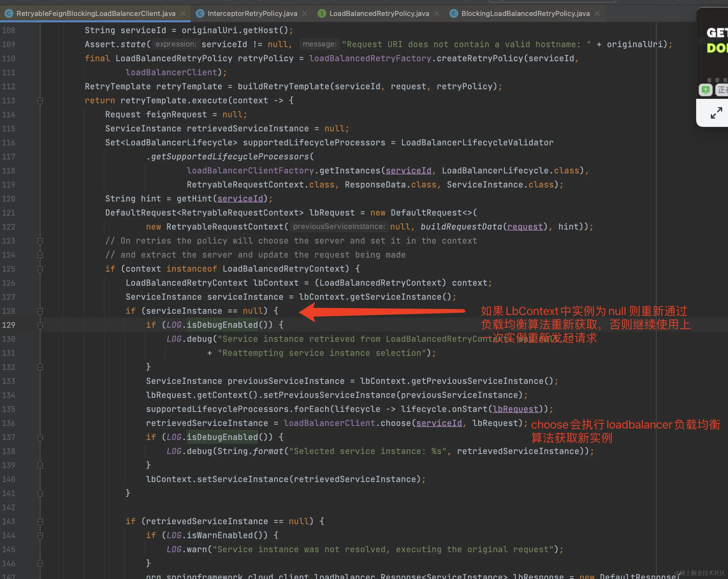Close the BlockingLoadBalancedRetryPolicy.java tab

(597, 13)
